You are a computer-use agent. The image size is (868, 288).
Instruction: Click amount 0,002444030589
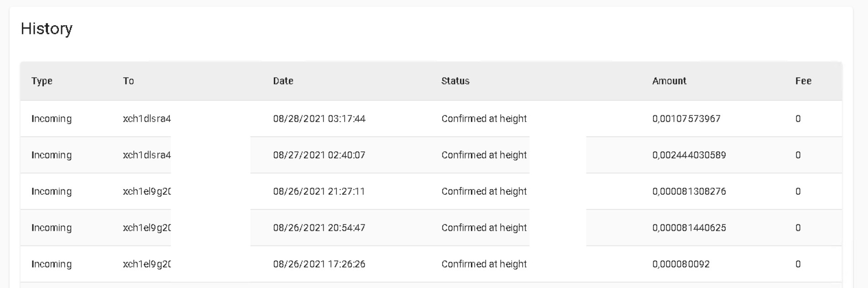click(689, 155)
